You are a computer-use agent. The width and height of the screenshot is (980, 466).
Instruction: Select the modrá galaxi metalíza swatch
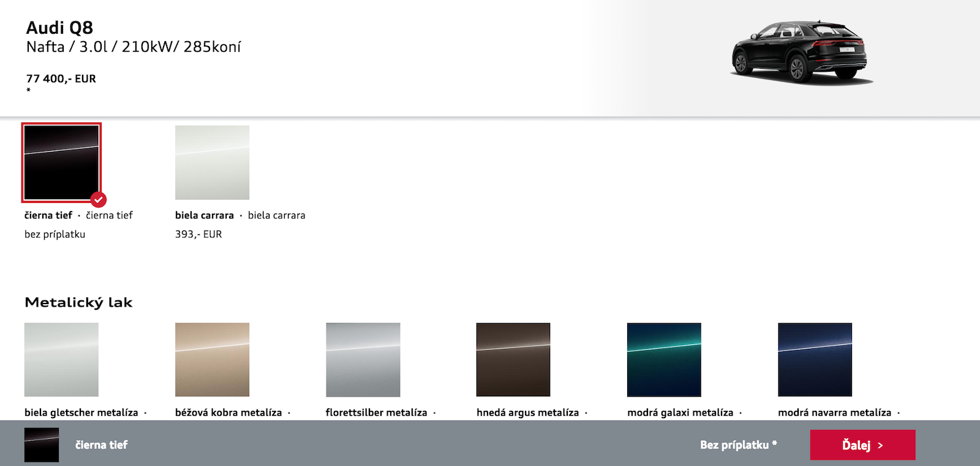[664, 359]
